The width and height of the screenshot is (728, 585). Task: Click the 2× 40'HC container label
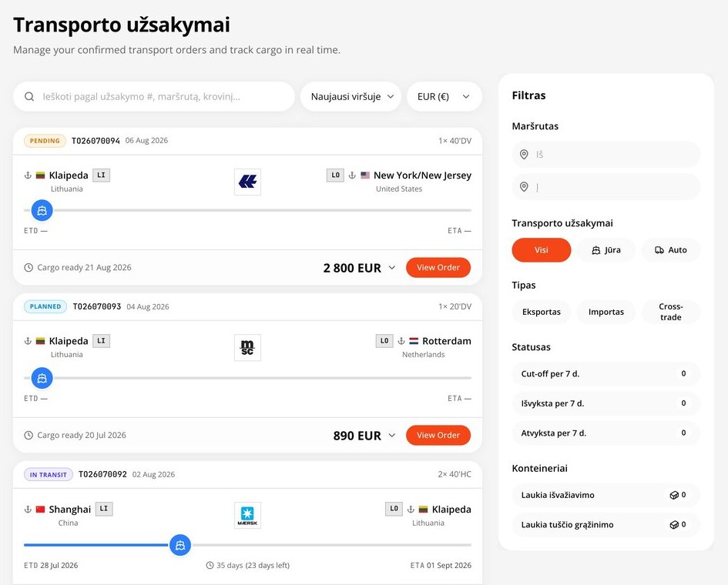(455, 475)
